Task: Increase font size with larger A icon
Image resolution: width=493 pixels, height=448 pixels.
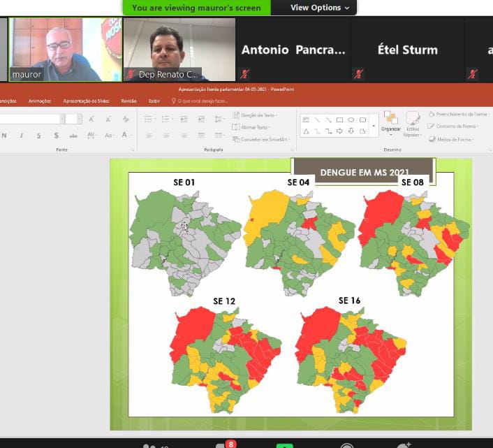Action: 91,119
